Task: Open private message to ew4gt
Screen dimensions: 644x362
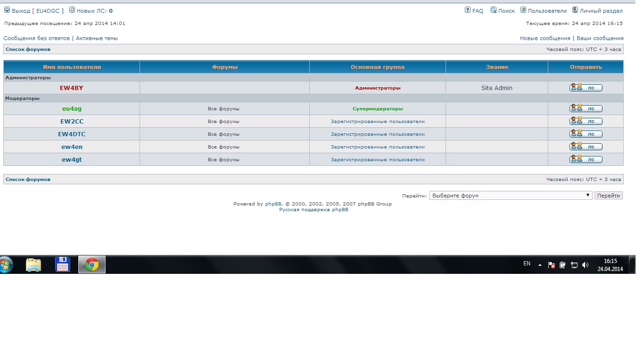Action: coord(586,159)
